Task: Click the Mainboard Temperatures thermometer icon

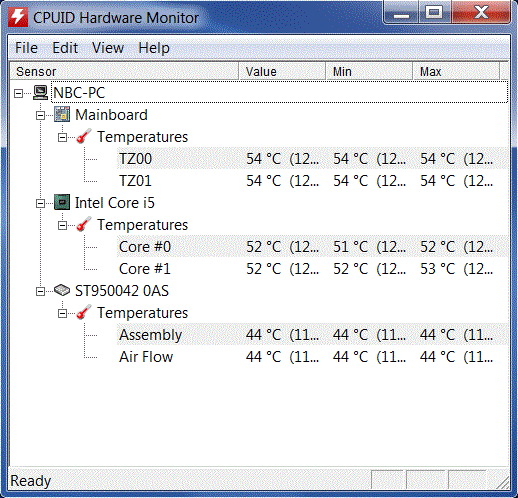Action: (x=84, y=137)
